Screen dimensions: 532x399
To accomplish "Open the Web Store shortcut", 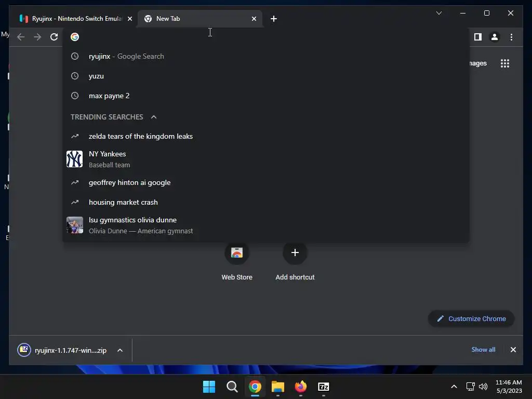I will pyautogui.click(x=237, y=262).
